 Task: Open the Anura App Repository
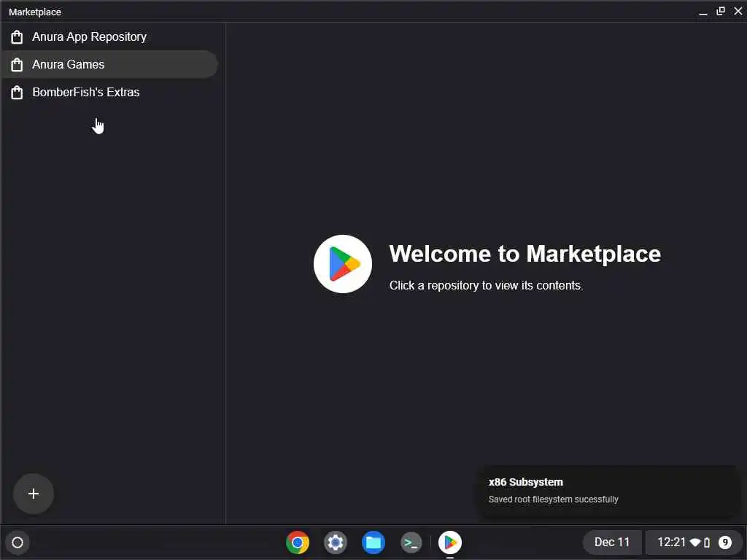pyautogui.click(x=109, y=36)
